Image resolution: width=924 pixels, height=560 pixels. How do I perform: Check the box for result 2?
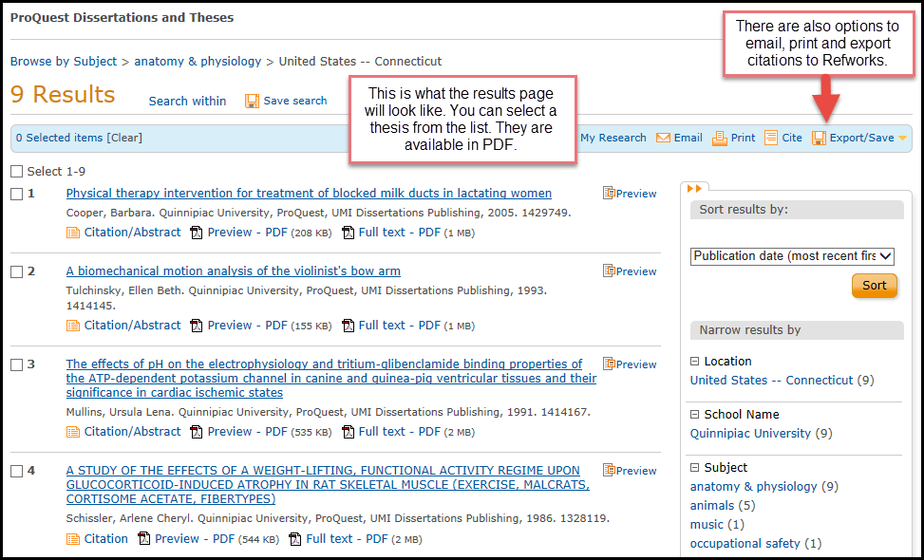16,271
